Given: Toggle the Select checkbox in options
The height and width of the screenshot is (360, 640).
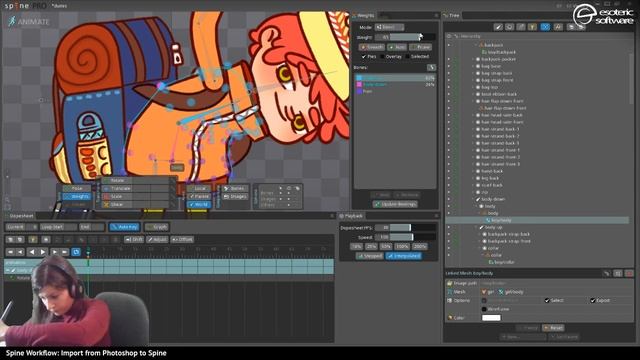Looking at the screenshot, I should pyautogui.click(x=547, y=300).
